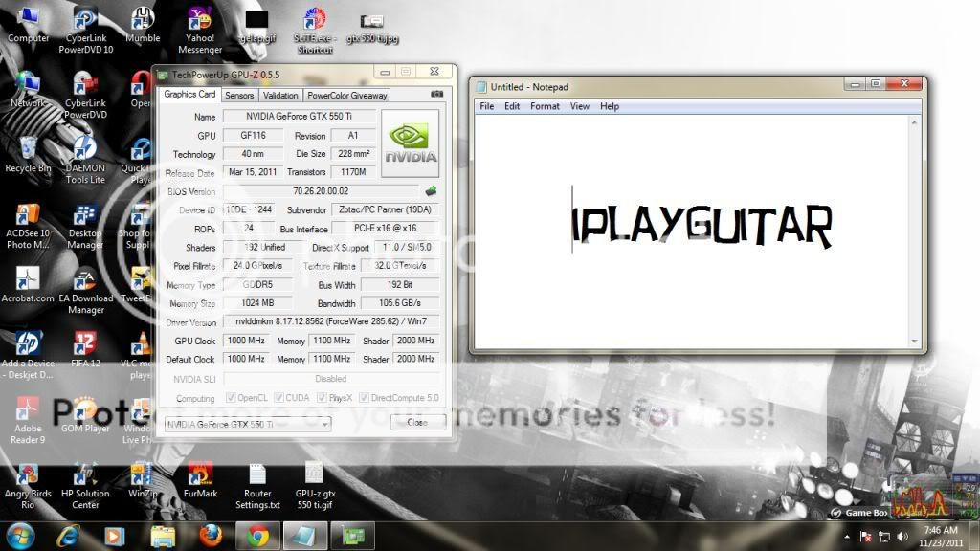Click inside the Notepad text area
This screenshot has width=980, height=551.
tap(692, 232)
